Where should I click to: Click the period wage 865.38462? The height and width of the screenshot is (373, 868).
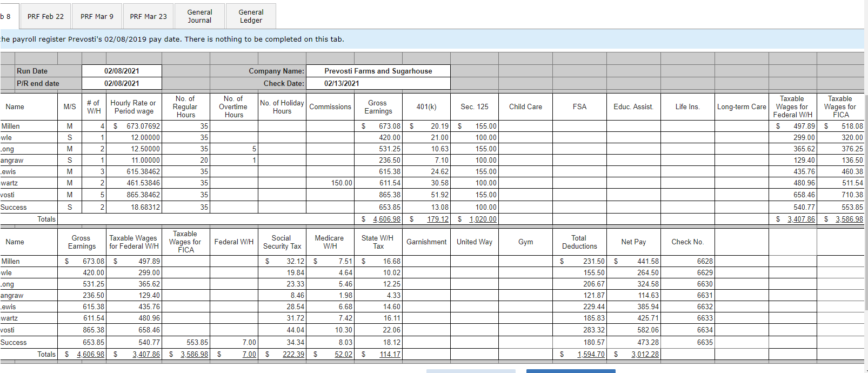pos(133,195)
